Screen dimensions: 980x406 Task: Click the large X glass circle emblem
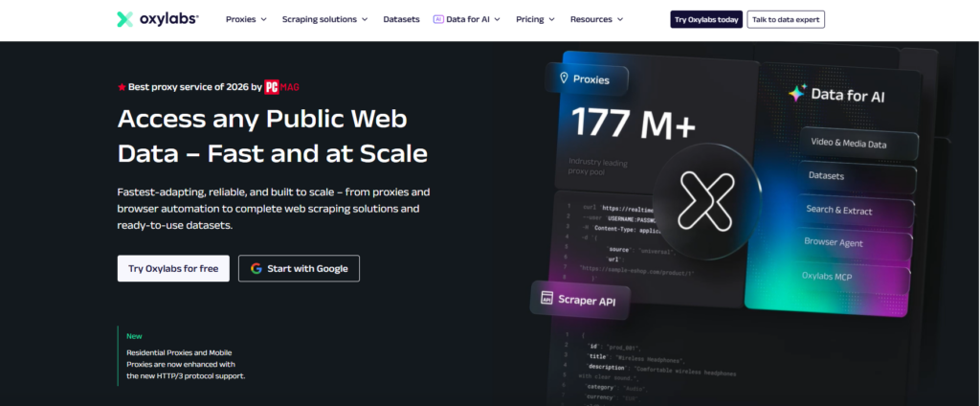pyautogui.click(x=706, y=201)
